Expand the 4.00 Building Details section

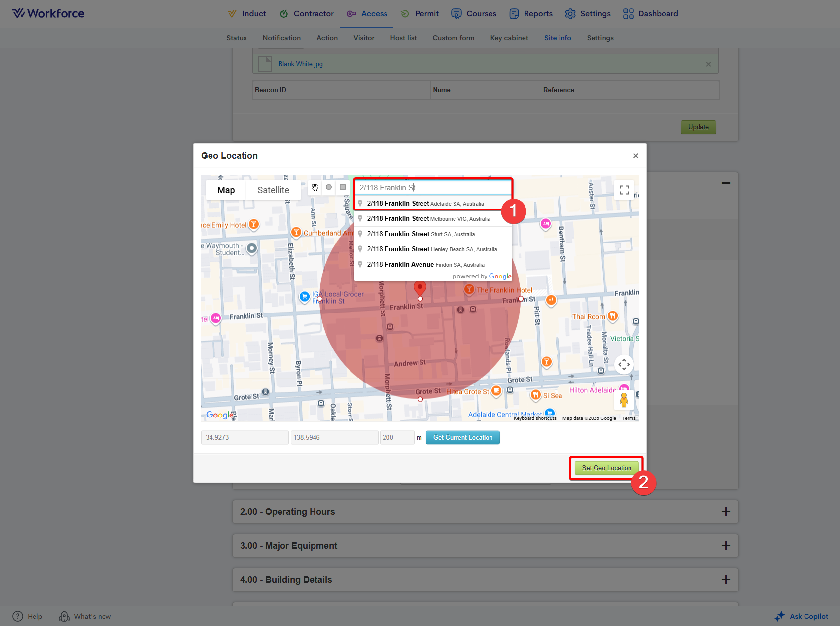click(x=726, y=580)
